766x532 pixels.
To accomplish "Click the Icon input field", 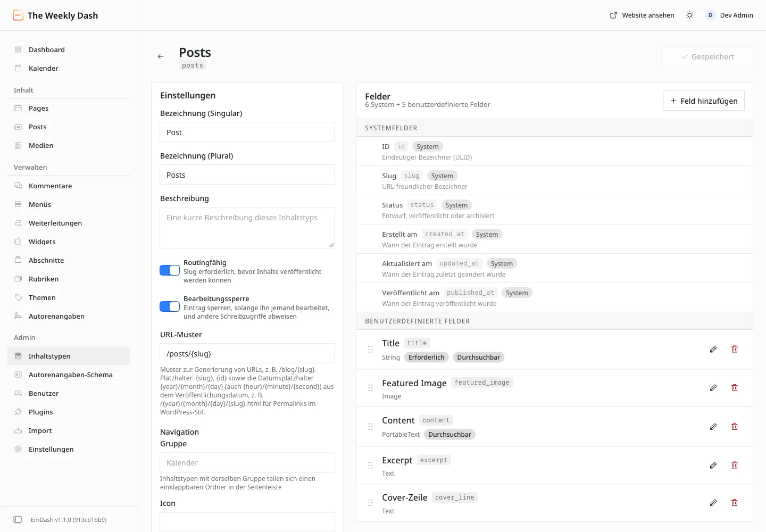I will (247, 522).
